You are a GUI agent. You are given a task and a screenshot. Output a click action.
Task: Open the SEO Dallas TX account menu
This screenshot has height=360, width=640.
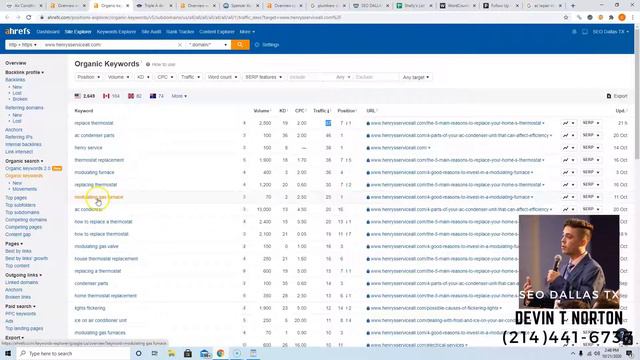611,32
